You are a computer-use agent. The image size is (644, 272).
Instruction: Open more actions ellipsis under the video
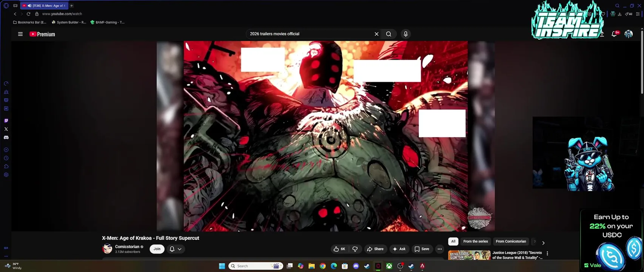click(439, 249)
